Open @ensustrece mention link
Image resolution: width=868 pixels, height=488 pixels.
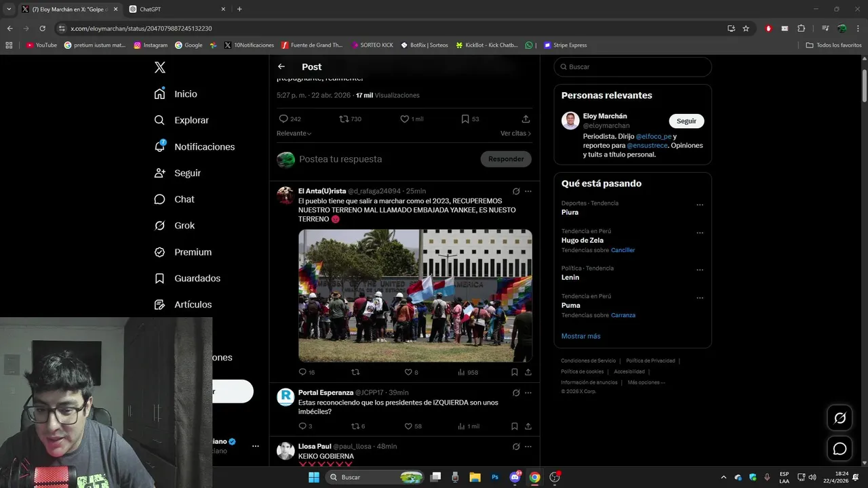point(648,145)
